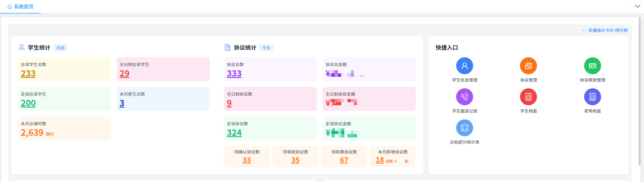Open 在读学生总数 value 233
Image resolution: width=644 pixels, height=182 pixels.
28,74
